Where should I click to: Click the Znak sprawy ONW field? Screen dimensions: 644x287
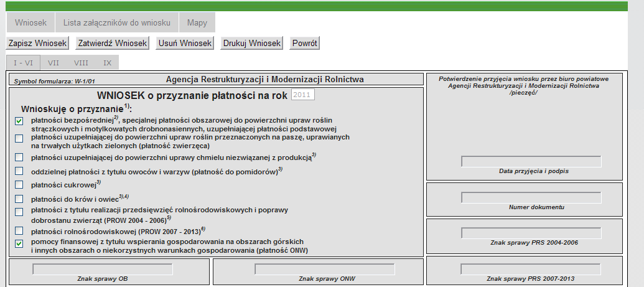coord(325,270)
